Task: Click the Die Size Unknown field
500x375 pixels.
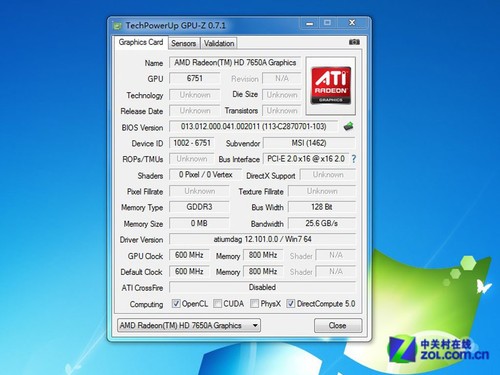Action: point(282,95)
